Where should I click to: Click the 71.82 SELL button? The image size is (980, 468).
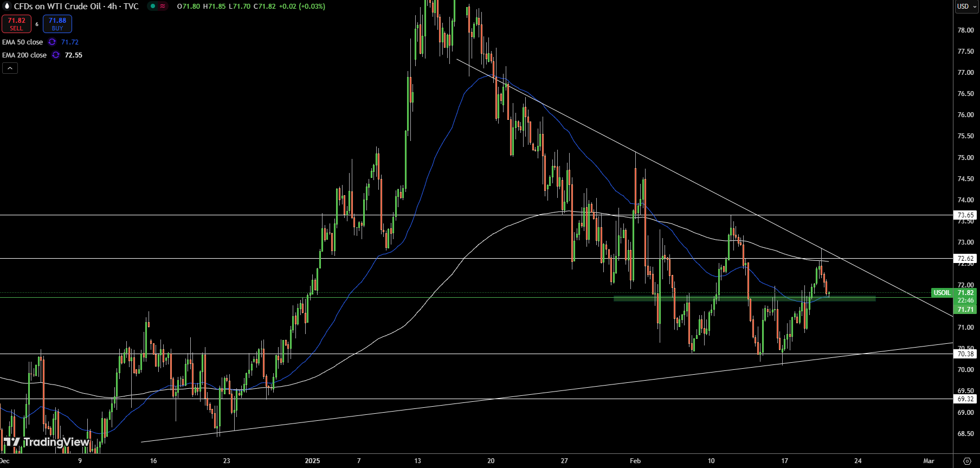[16, 24]
